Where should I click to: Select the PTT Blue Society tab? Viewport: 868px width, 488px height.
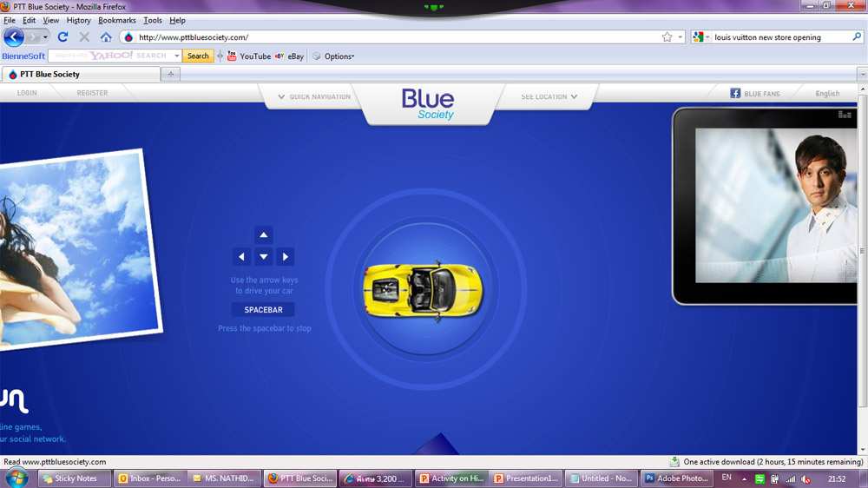point(81,74)
